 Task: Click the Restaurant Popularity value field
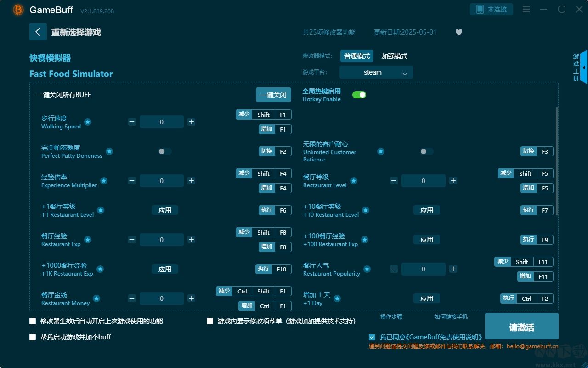(x=424, y=269)
